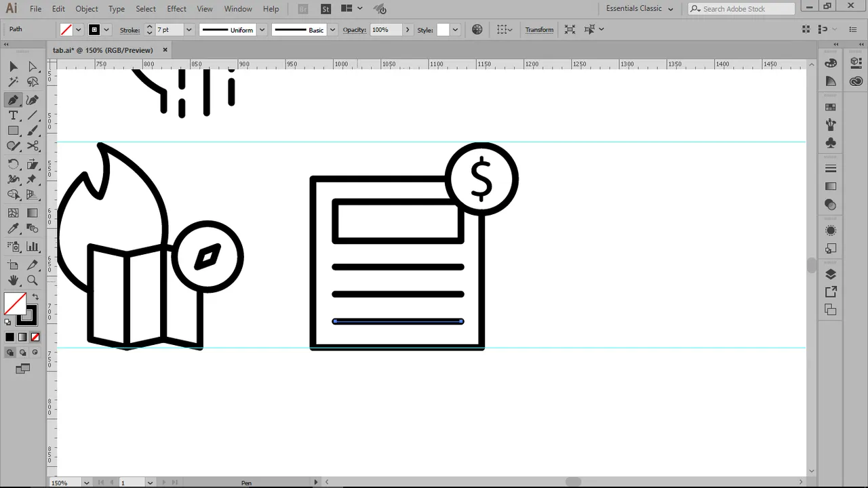Screen dimensions: 868x488
Task: Set paint mode to Gradient
Action: click(22, 337)
